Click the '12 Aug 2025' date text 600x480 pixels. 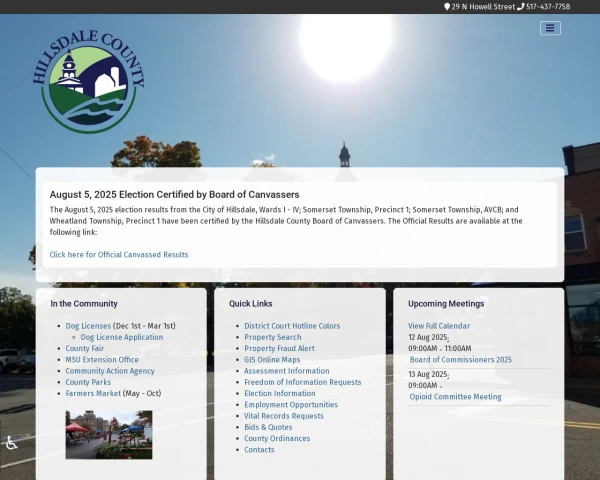(428, 337)
